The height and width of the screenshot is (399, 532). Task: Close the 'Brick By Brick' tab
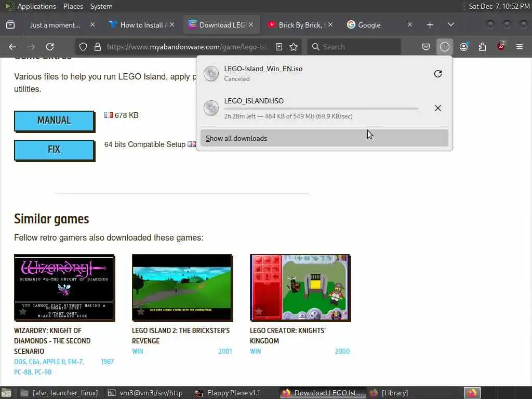point(330,25)
